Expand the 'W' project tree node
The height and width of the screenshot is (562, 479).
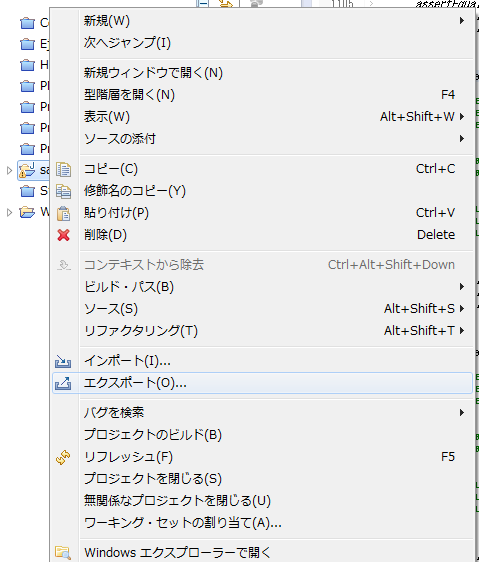tap(10, 213)
